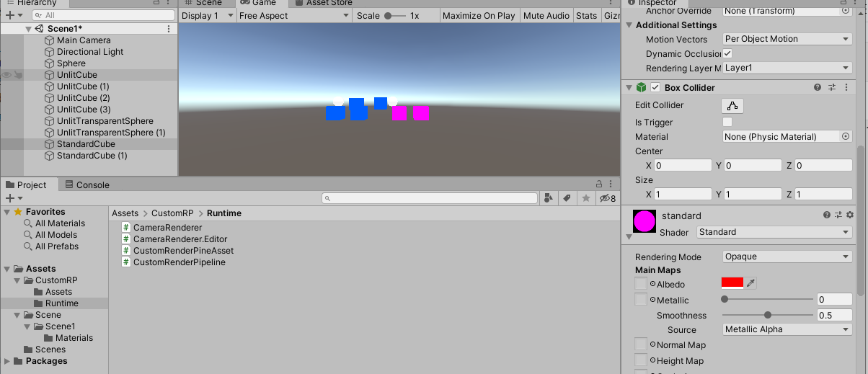Pick Physic Material using the object picker
The width and height of the screenshot is (868, 374).
point(846,136)
